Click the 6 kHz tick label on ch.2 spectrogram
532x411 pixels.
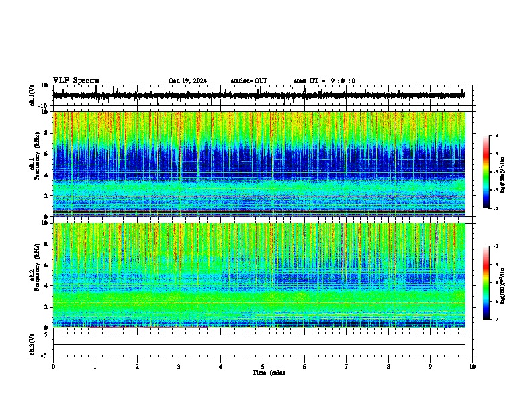[47, 265]
